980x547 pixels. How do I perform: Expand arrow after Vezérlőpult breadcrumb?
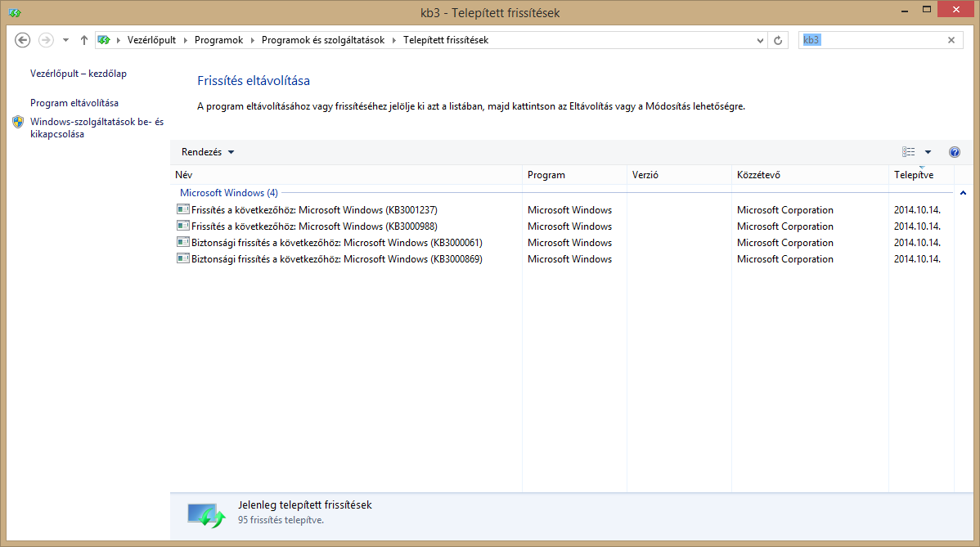(x=185, y=40)
